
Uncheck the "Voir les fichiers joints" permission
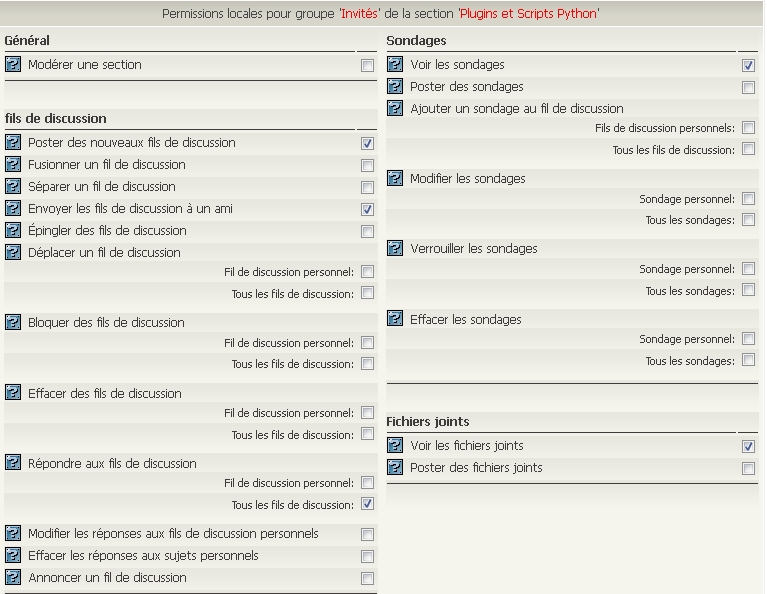(x=748, y=447)
